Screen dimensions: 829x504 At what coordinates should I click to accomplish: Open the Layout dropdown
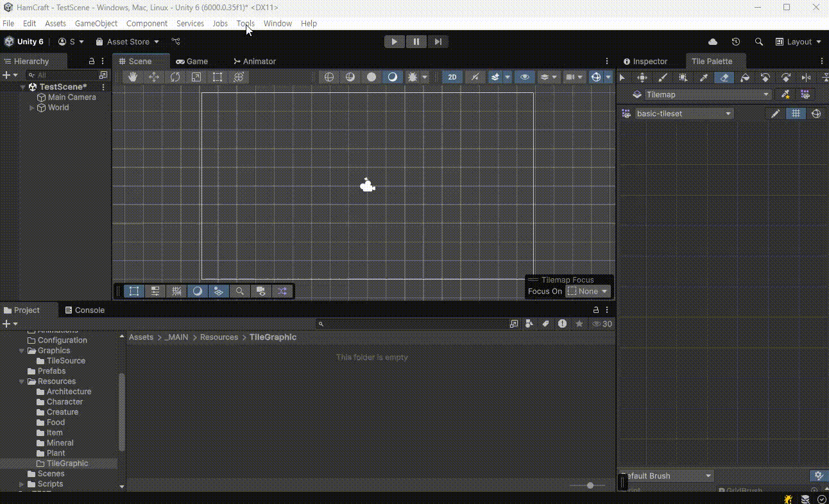pyautogui.click(x=799, y=42)
